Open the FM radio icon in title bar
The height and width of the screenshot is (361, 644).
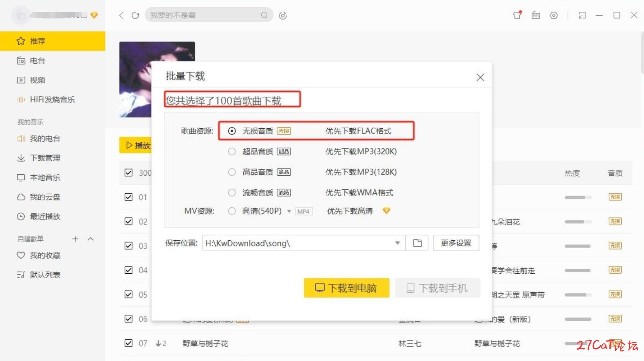pyautogui.click(x=536, y=15)
